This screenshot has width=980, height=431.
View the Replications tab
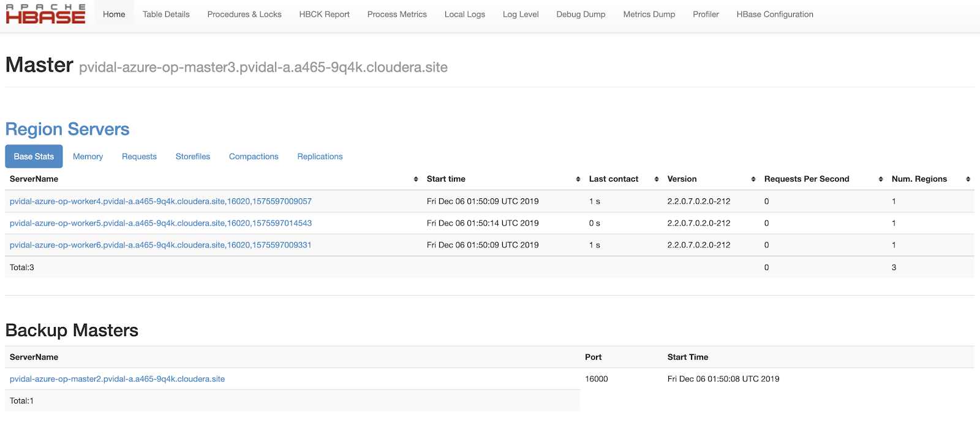pos(320,157)
